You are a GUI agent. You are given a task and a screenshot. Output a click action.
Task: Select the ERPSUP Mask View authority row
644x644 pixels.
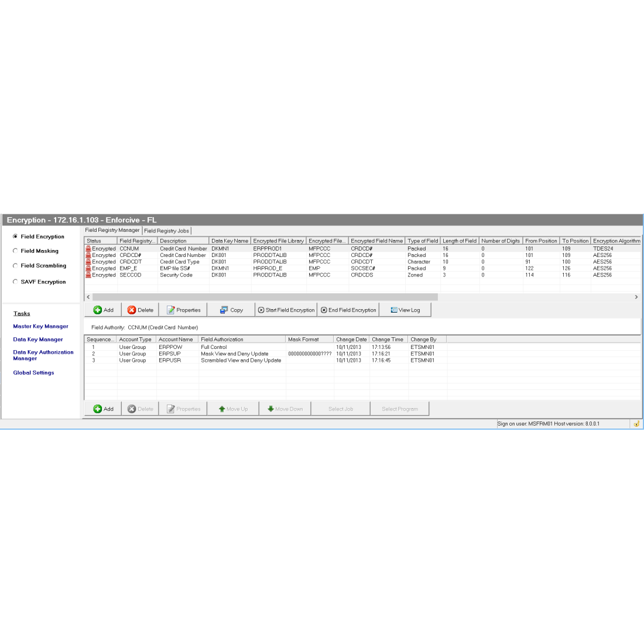(234, 354)
